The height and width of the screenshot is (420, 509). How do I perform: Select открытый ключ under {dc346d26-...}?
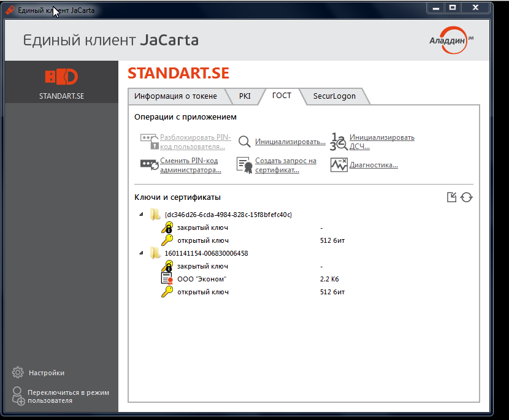203,240
